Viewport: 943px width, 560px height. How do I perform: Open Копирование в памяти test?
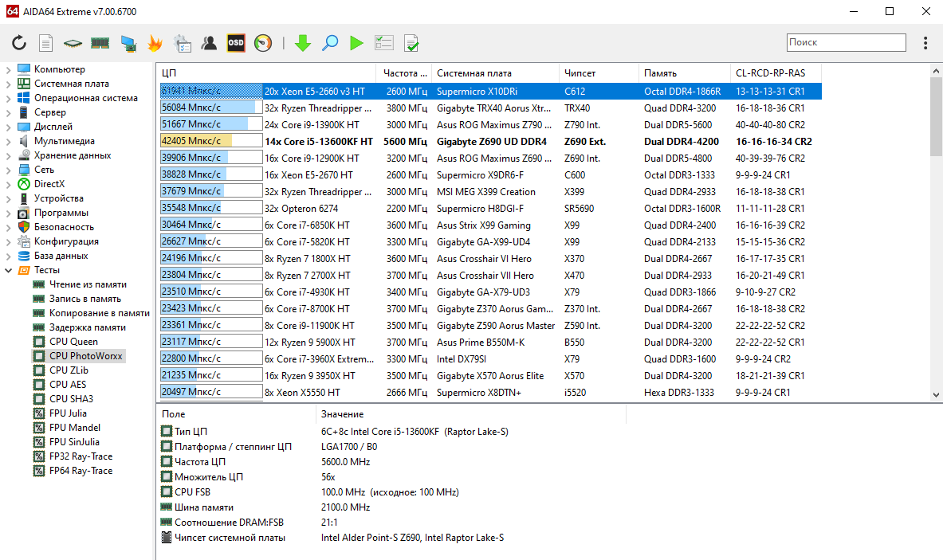coord(99,313)
